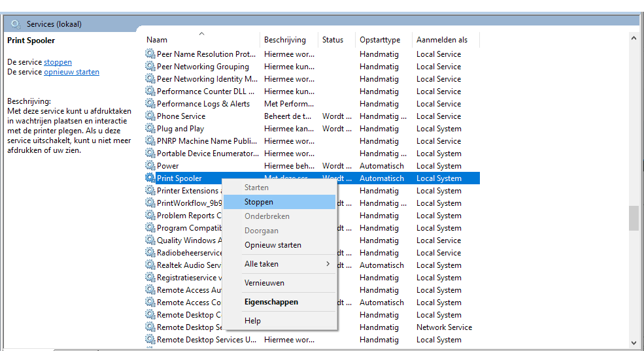Click Local System cell of Print Spooler
This screenshot has height=362, width=644.
point(439,178)
